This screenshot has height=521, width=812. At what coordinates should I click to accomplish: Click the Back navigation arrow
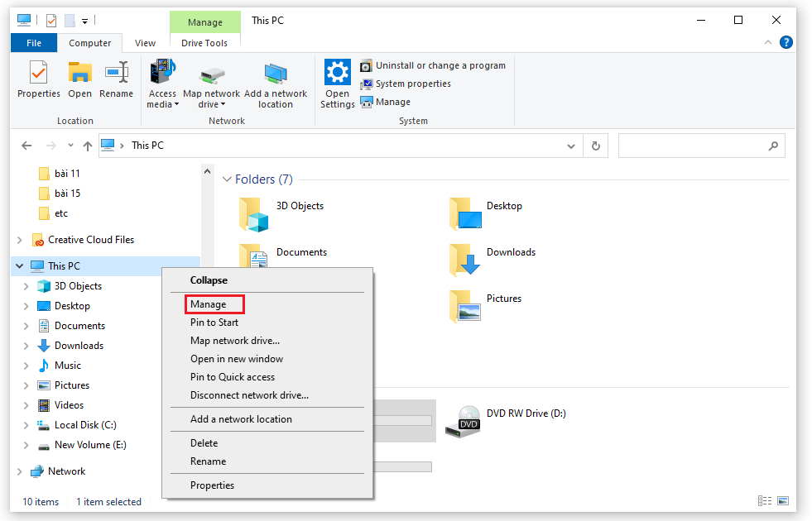click(26, 145)
